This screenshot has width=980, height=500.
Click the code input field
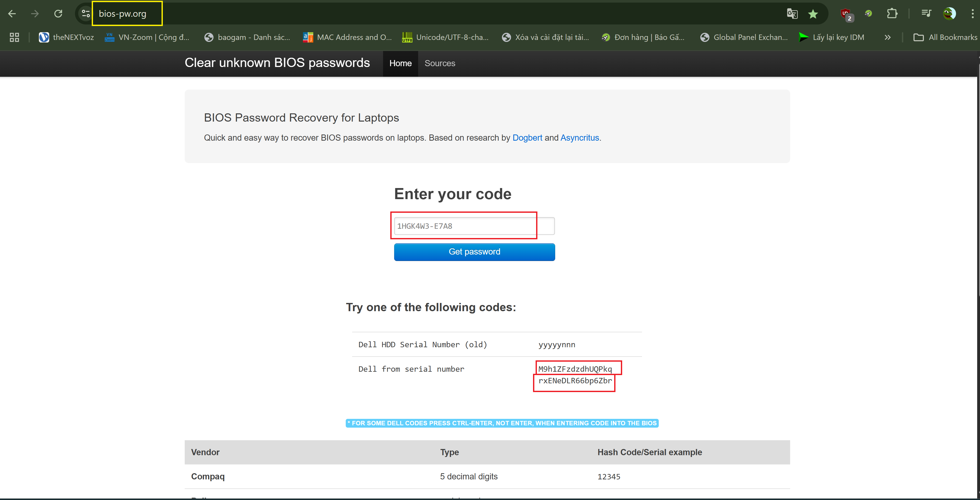click(x=474, y=226)
